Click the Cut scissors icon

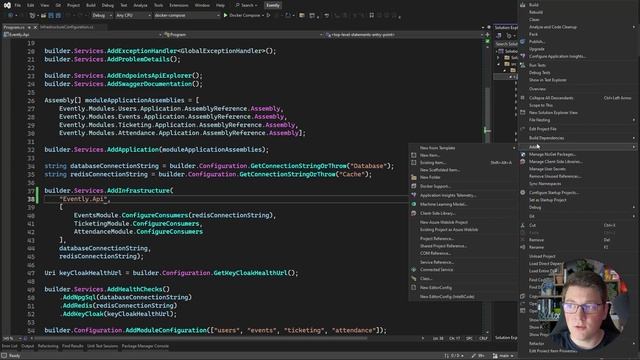coord(523,225)
